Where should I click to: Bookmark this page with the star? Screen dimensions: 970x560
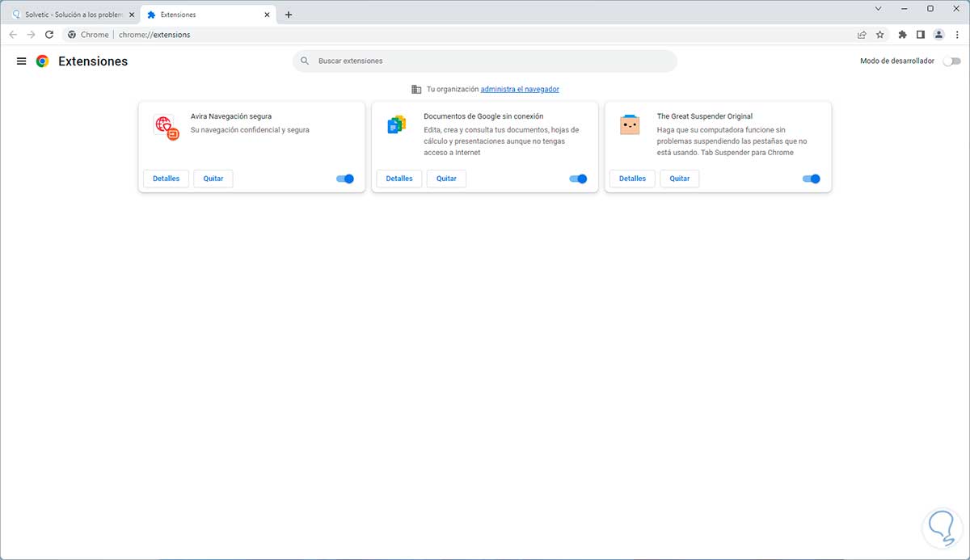(x=880, y=35)
